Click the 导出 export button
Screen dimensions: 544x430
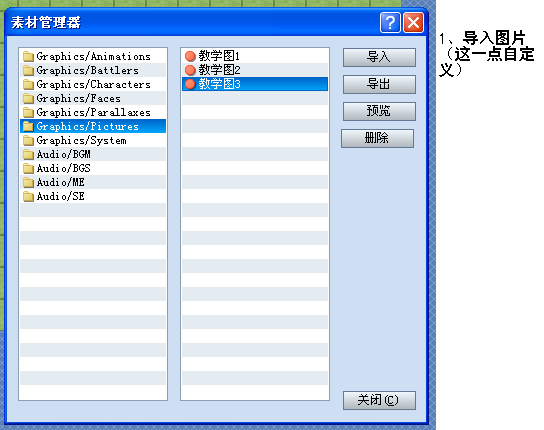click(379, 84)
